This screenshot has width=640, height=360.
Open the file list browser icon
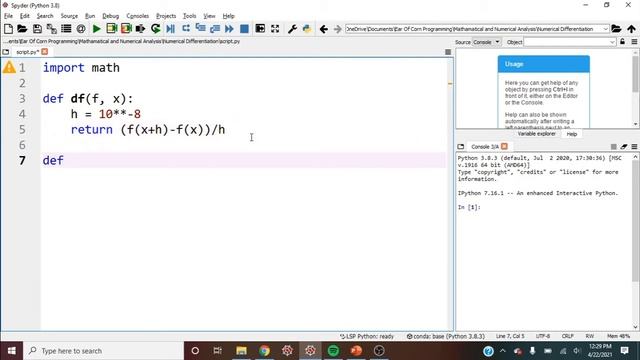tap(66, 29)
